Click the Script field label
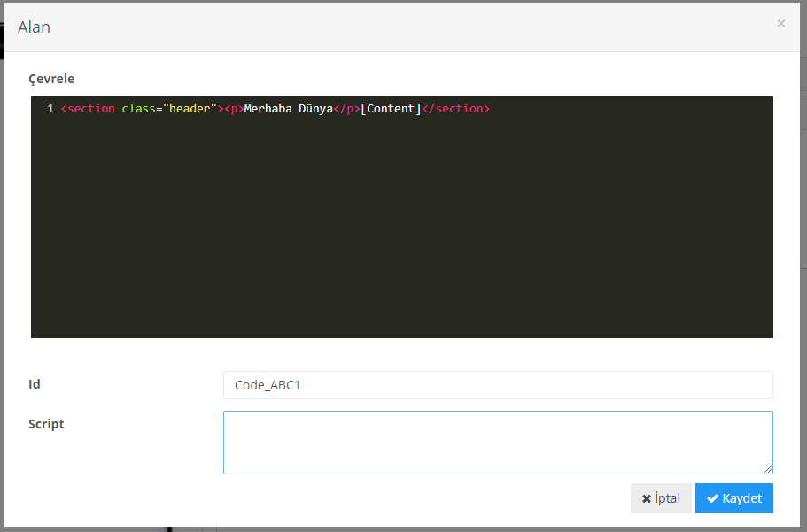This screenshot has width=807, height=532. tap(46, 424)
